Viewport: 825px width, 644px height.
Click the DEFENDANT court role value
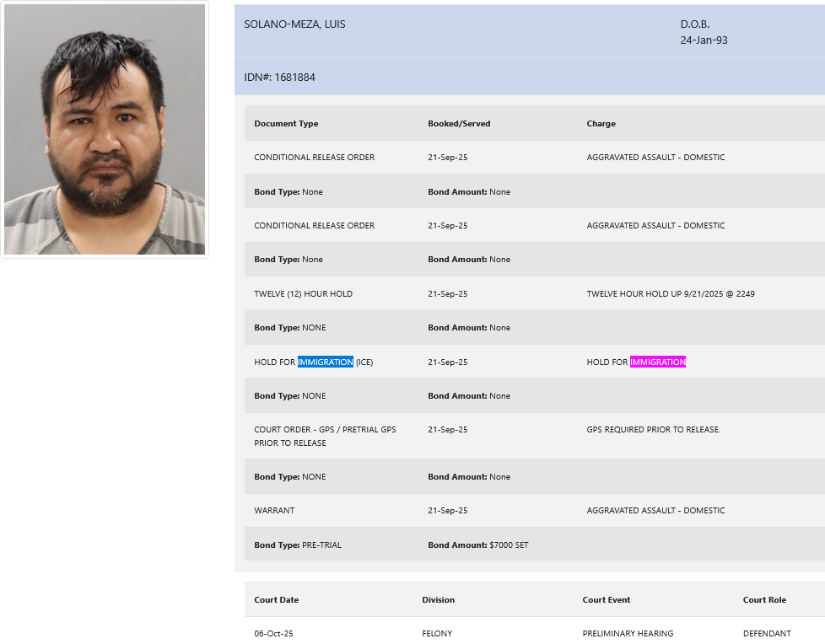(x=767, y=634)
